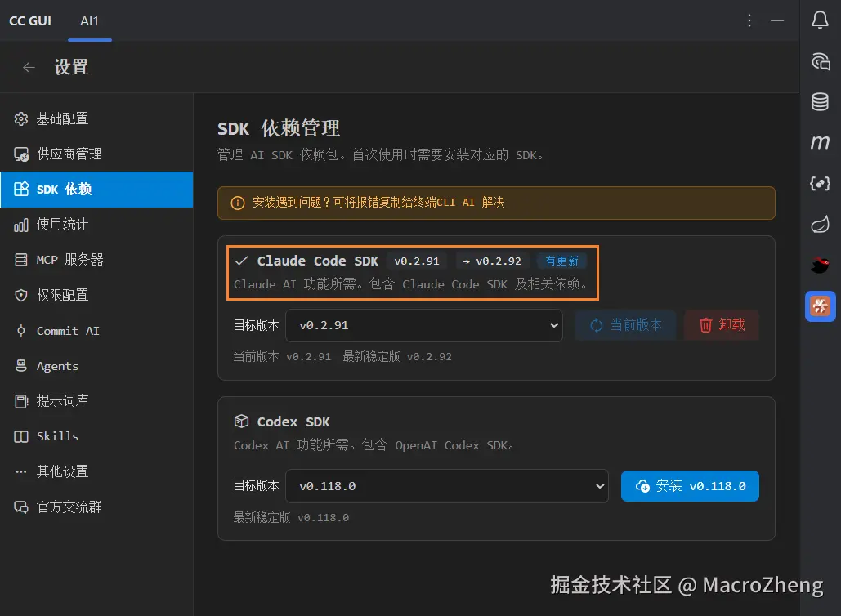Open the MCP 服务器 section
This screenshot has width=841, height=616.
(x=96, y=260)
